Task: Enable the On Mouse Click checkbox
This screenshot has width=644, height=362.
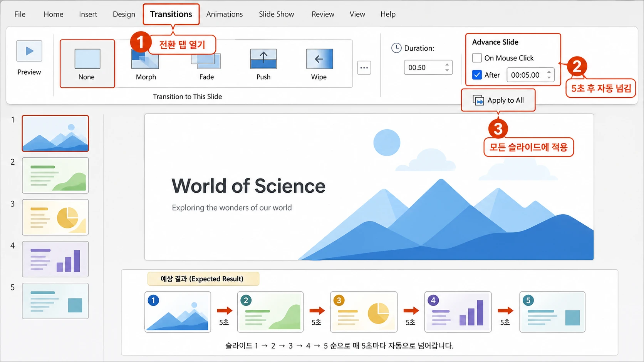Action: (477, 58)
